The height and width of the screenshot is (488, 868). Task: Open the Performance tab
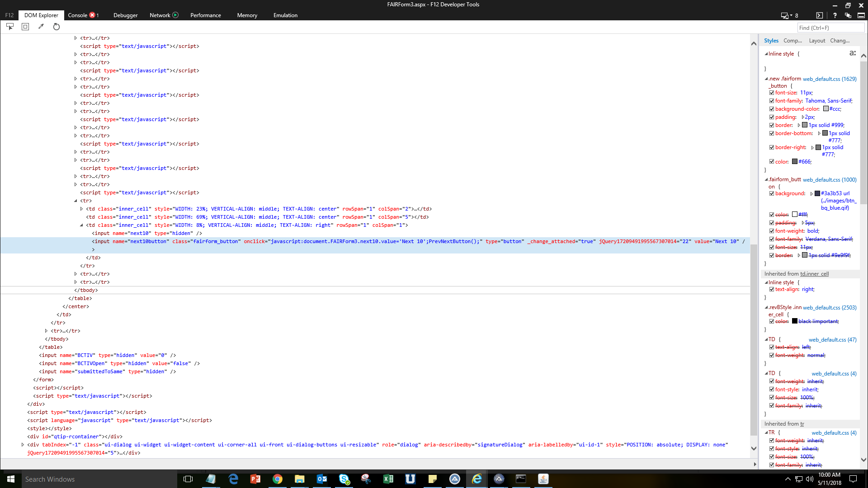206,15
